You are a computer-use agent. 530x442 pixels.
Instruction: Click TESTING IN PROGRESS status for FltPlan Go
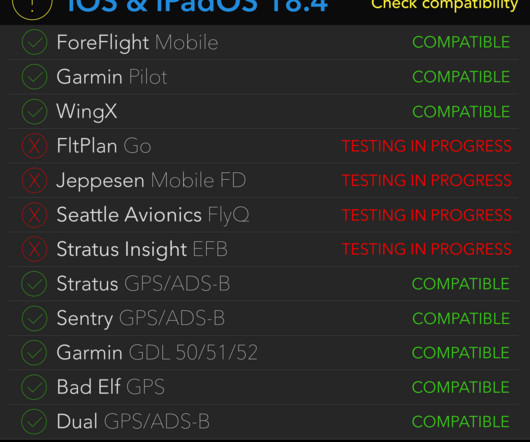(x=427, y=146)
